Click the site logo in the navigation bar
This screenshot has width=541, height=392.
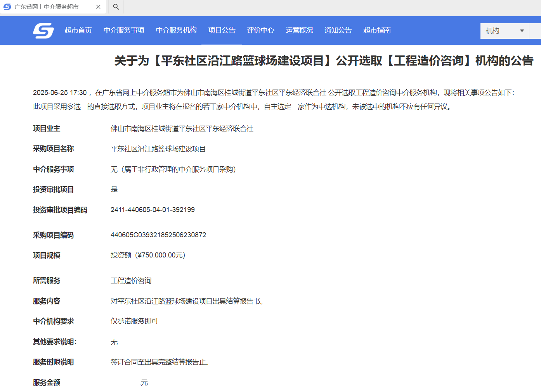click(x=43, y=31)
